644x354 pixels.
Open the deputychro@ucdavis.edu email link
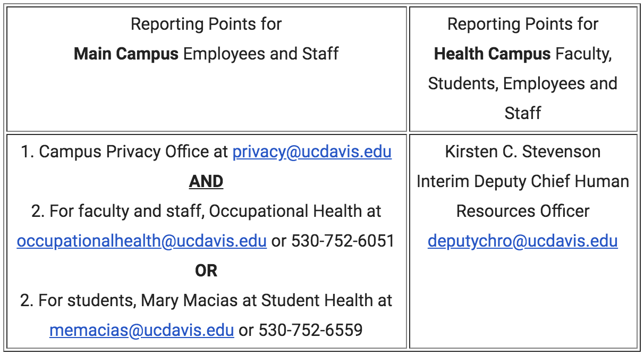tap(522, 241)
